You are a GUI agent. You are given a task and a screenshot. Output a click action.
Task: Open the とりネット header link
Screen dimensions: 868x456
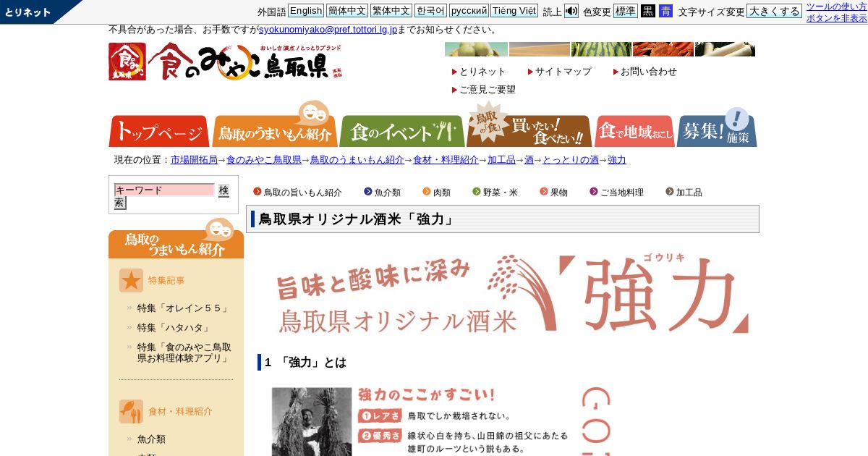pyautogui.click(x=482, y=72)
